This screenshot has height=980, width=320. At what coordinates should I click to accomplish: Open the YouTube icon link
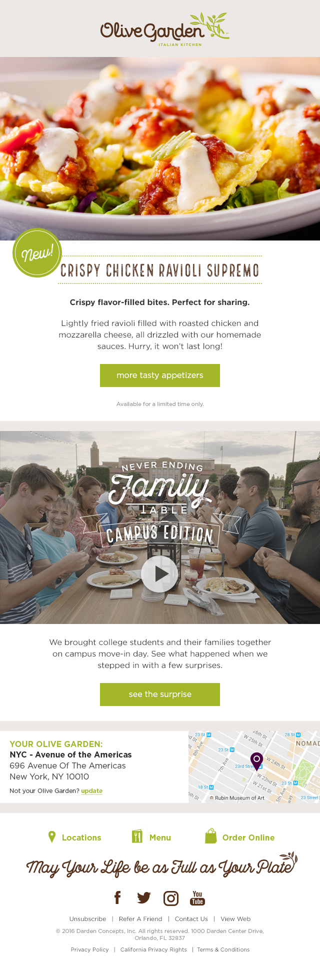[197, 898]
